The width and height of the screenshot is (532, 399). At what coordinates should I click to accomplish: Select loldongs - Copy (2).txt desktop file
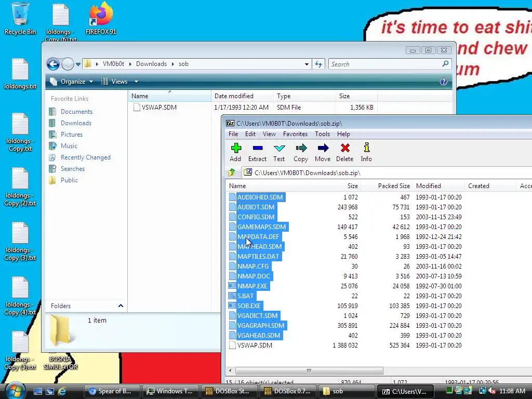(x=20, y=187)
